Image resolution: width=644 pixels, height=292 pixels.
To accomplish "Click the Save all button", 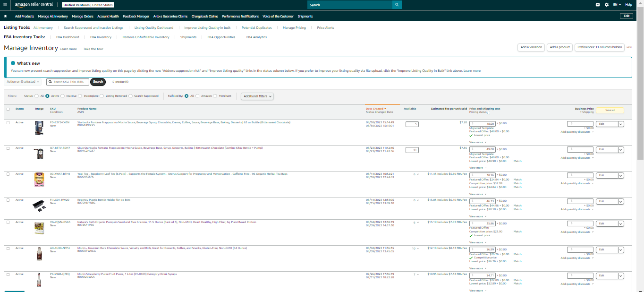I will pos(610,110).
